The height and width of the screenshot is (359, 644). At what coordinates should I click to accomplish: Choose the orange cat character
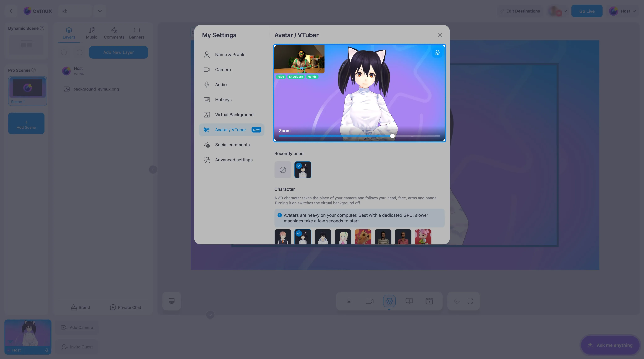coord(363,237)
